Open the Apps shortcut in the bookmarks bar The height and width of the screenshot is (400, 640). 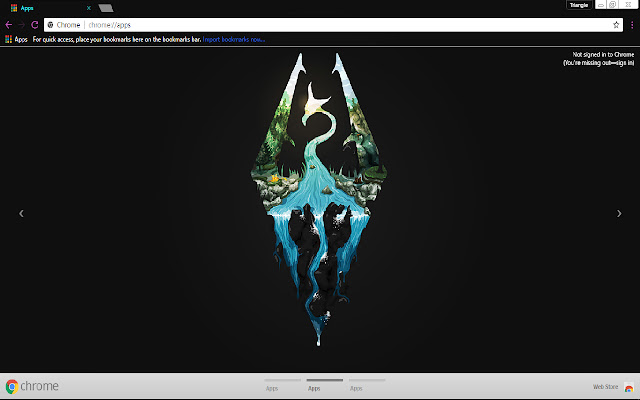(16, 40)
